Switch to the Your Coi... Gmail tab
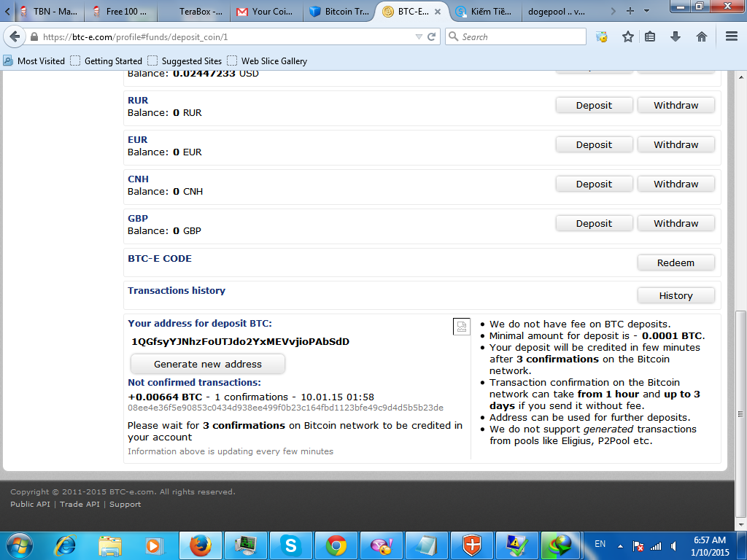This screenshot has width=747, height=560. coord(266,12)
